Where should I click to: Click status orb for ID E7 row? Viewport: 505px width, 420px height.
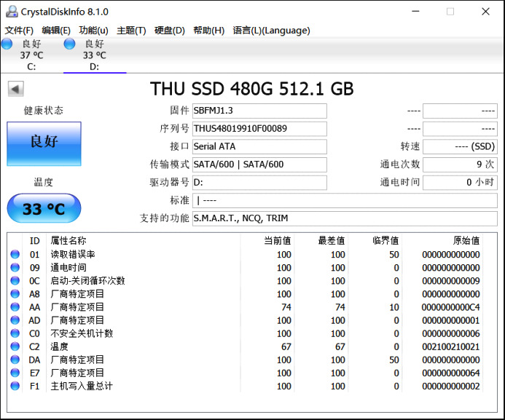click(x=15, y=373)
